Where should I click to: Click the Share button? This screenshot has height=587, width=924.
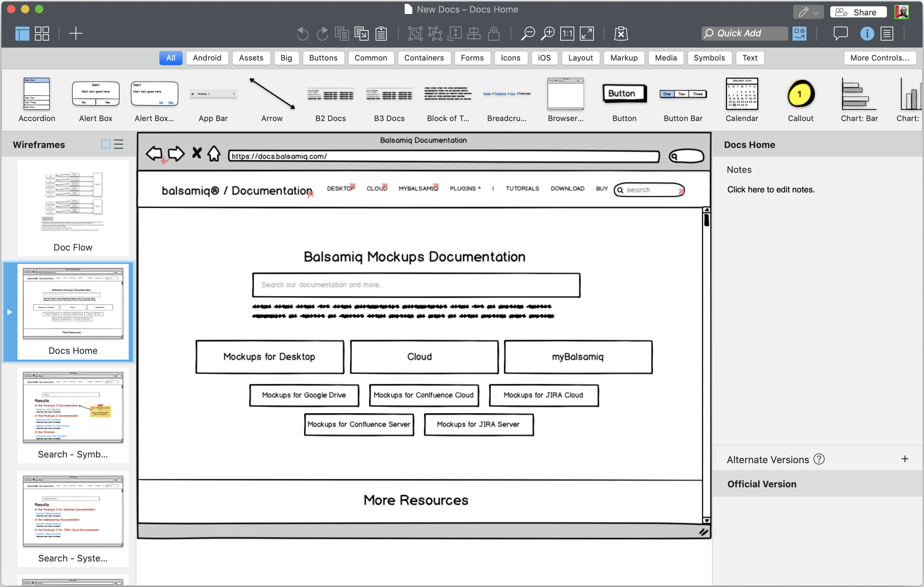(x=858, y=12)
